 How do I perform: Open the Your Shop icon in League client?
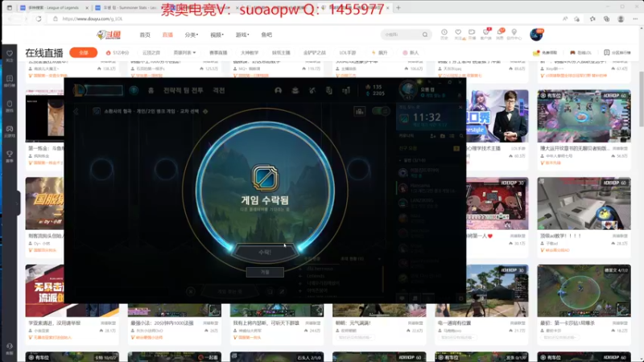[x=329, y=90]
